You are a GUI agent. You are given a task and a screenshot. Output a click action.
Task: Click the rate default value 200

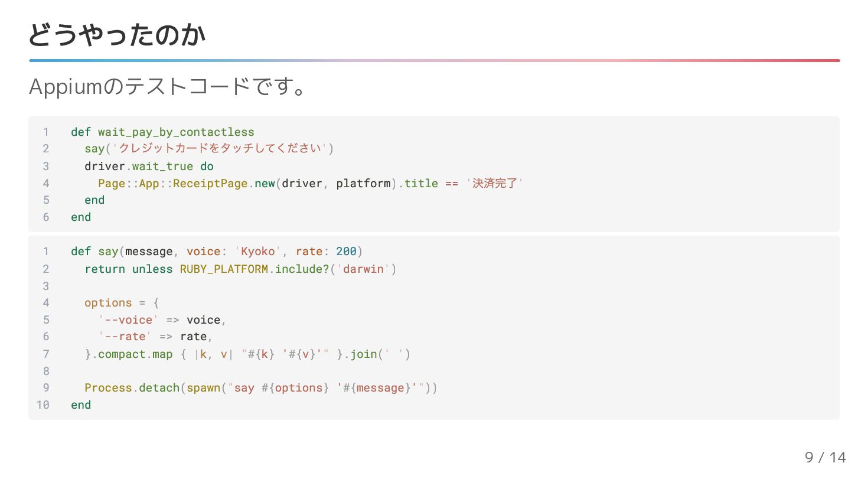coord(346,251)
